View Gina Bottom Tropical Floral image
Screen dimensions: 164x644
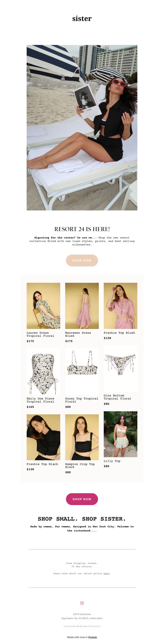tap(121, 368)
